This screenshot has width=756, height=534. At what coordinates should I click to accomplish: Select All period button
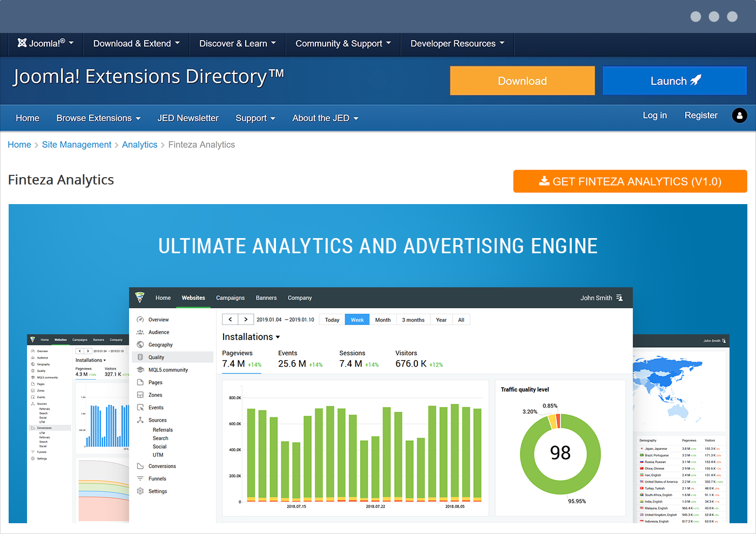pyautogui.click(x=461, y=320)
